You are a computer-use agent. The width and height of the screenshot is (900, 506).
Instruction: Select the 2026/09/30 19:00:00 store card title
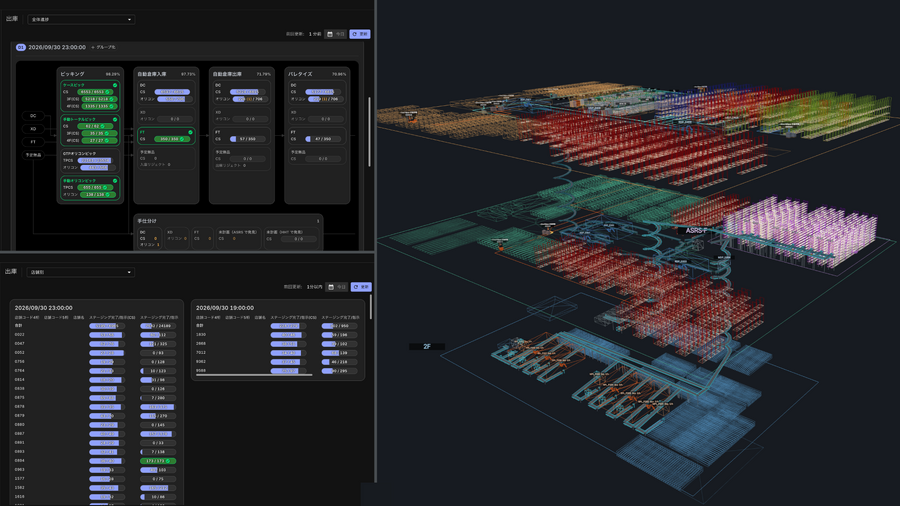coord(225,308)
